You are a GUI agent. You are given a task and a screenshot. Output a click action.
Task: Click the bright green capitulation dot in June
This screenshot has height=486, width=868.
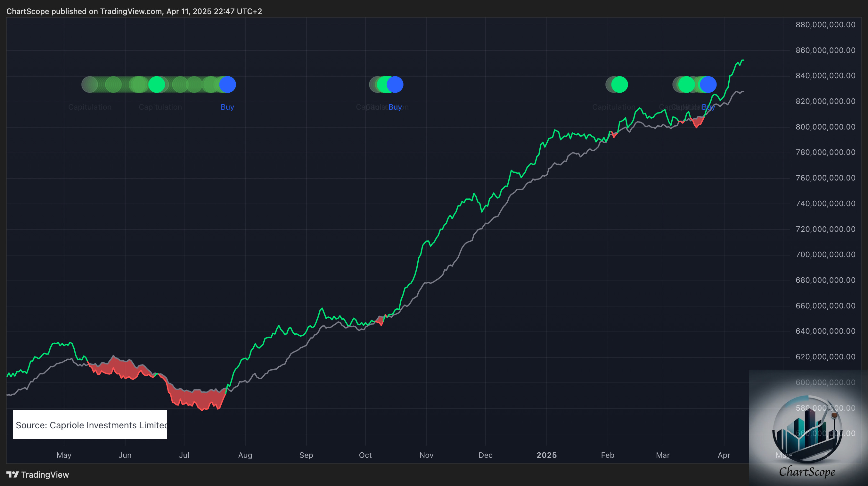[x=157, y=85]
